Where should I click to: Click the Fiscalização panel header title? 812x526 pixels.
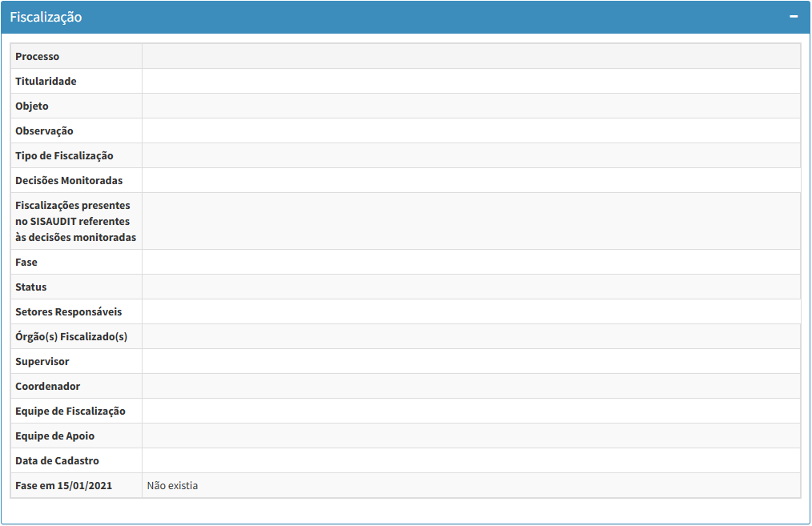pyautogui.click(x=46, y=17)
